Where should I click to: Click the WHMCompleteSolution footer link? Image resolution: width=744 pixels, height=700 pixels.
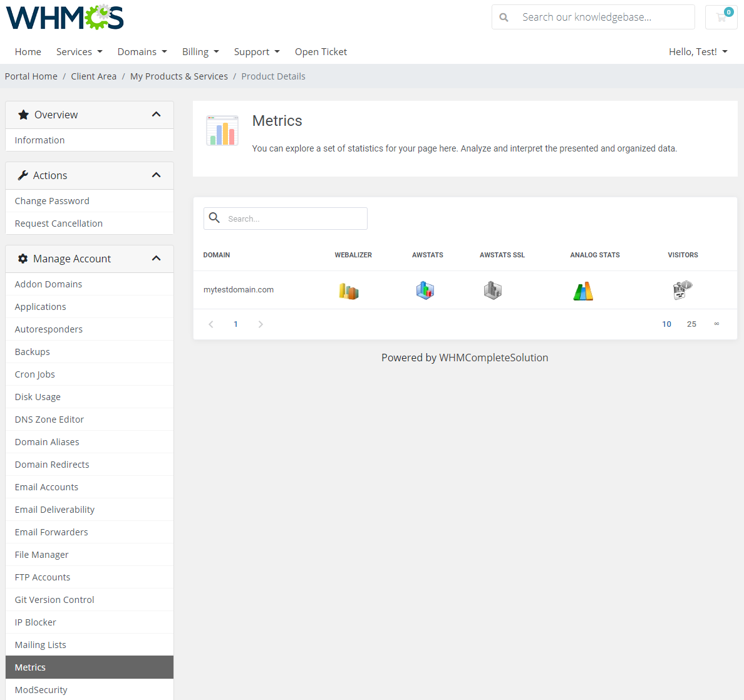pos(493,357)
